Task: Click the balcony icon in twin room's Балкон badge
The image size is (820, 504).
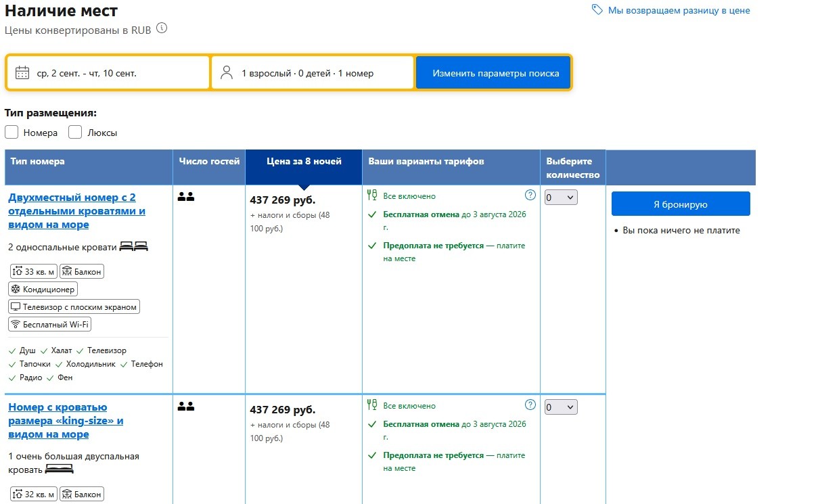Action: tap(66, 271)
